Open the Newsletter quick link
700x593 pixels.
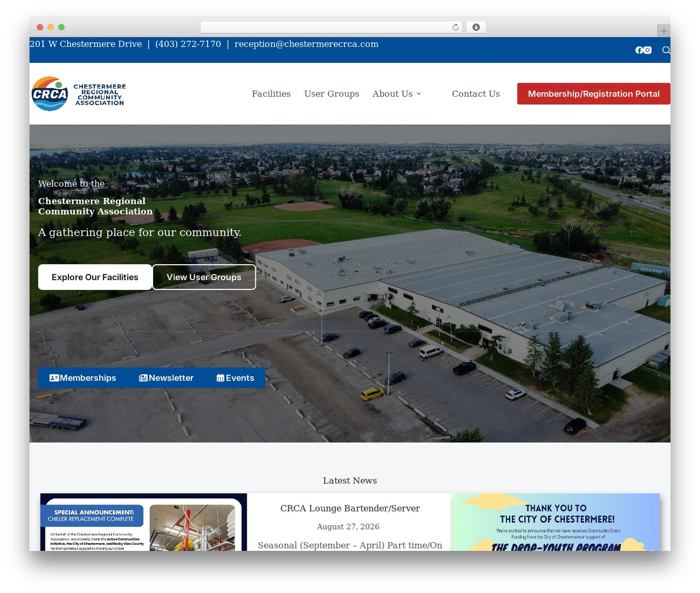click(166, 378)
